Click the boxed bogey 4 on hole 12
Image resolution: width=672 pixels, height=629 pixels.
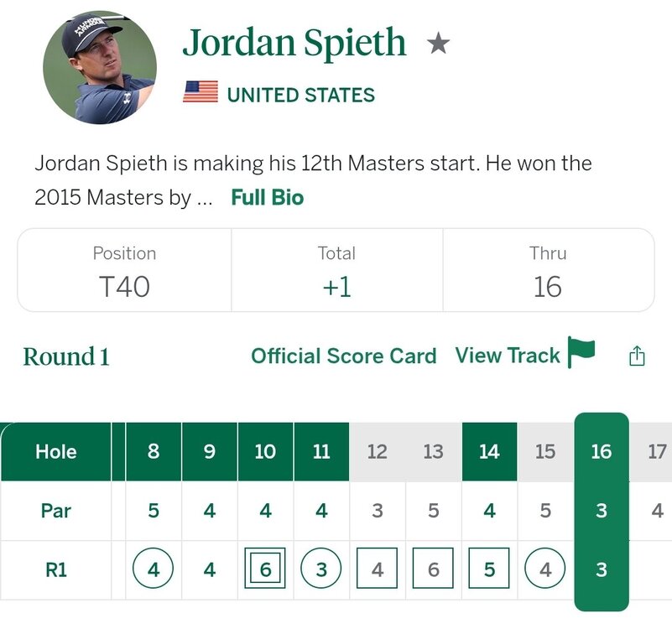click(x=378, y=570)
